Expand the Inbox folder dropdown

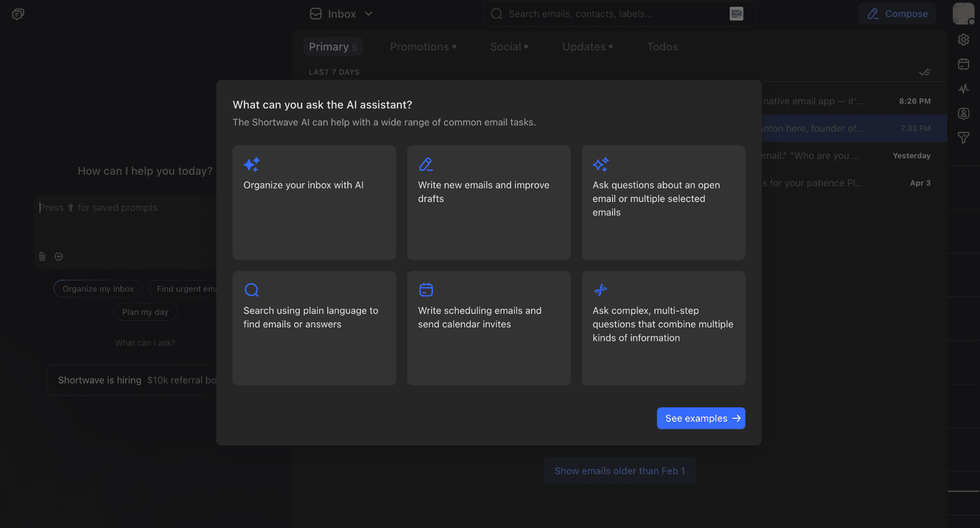pyautogui.click(x=368, y=14)
